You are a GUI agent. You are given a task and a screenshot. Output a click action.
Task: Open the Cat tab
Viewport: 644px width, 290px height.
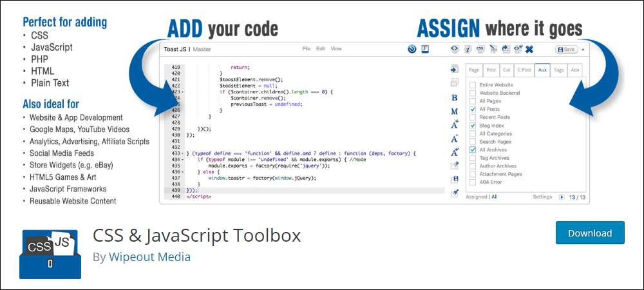pyautogui.click(x=507, y=70)
